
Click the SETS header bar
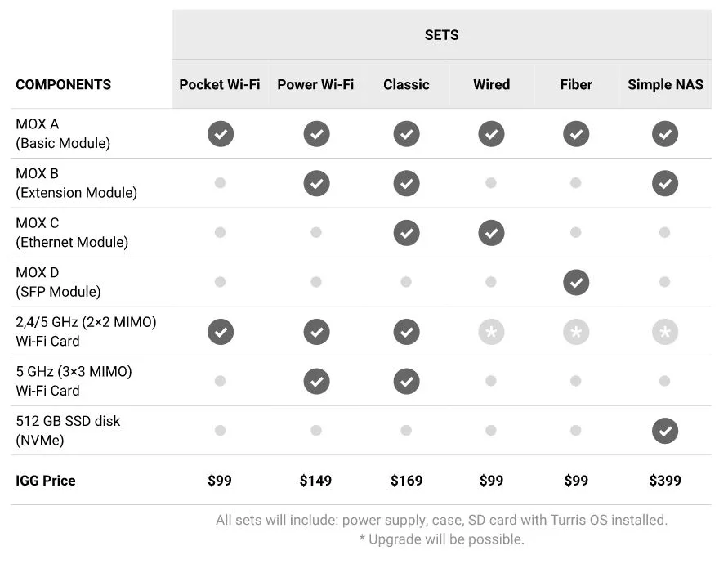click(441, 35)
